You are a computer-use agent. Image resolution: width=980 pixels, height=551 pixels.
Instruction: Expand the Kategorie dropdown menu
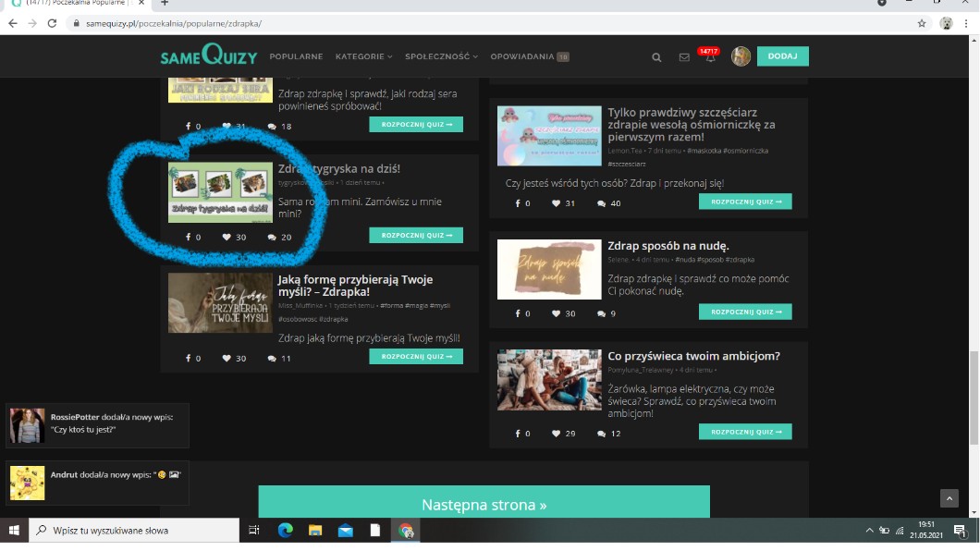363,56
